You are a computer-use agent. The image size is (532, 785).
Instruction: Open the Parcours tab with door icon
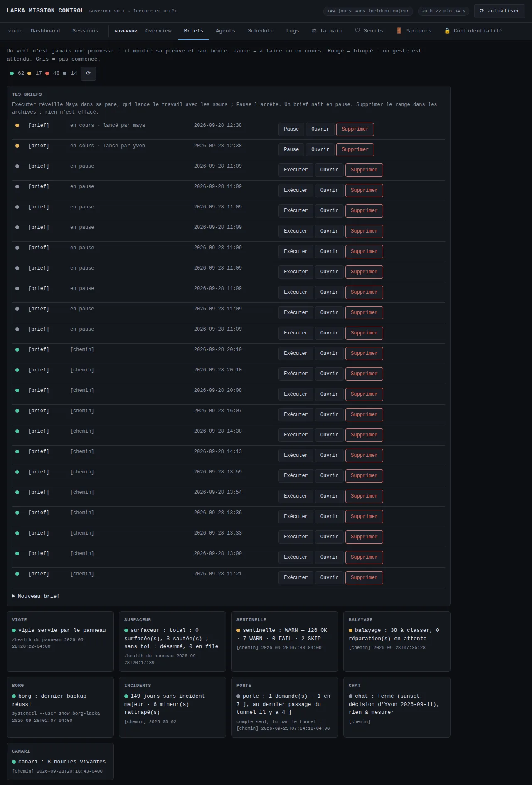(414, 31)
